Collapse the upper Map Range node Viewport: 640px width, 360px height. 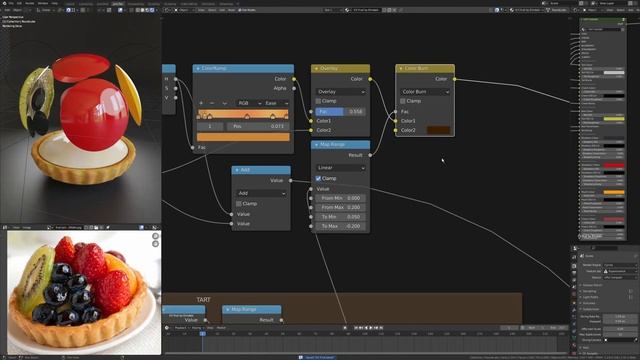point(316,144)
